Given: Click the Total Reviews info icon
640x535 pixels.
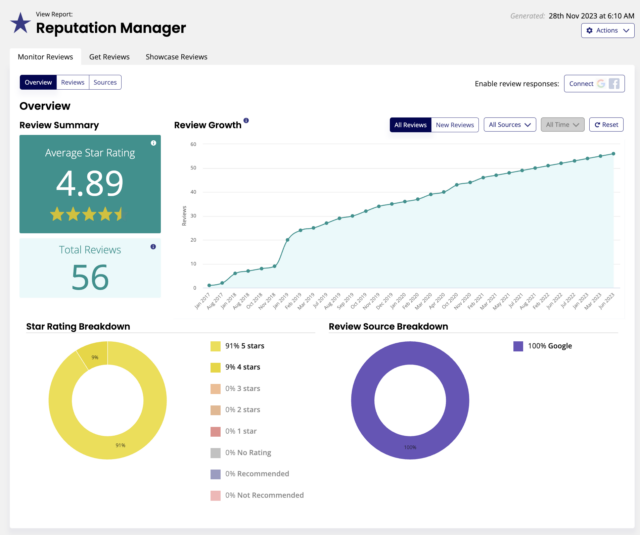Looking at the screenshot, I should [x=153, y=246].
